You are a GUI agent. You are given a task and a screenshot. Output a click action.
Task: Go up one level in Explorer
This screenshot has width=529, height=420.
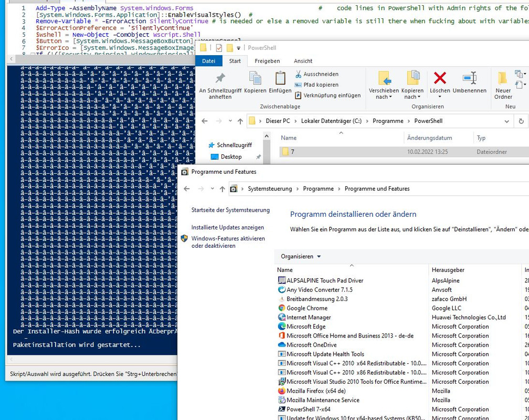(240, 121)
